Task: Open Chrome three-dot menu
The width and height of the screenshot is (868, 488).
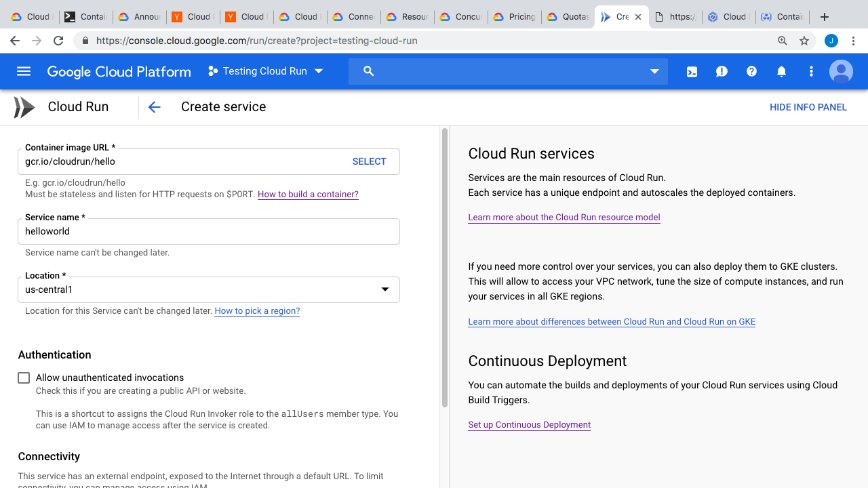Action: tap(854, 41)
